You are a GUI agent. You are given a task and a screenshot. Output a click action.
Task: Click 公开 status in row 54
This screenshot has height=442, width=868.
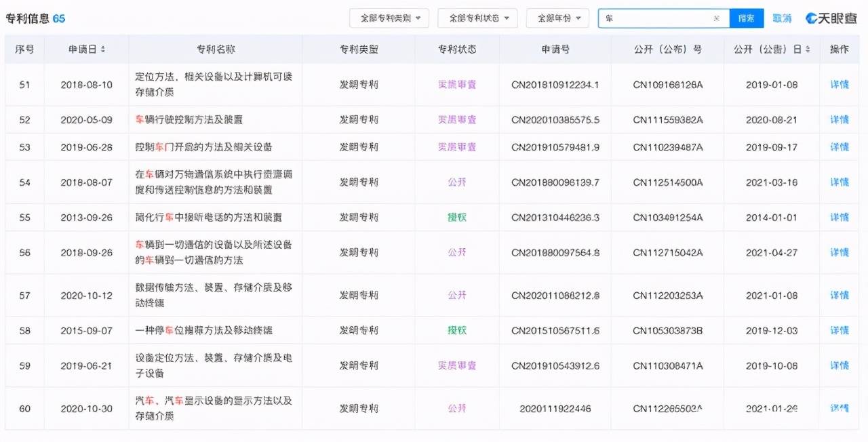[457, 182]
